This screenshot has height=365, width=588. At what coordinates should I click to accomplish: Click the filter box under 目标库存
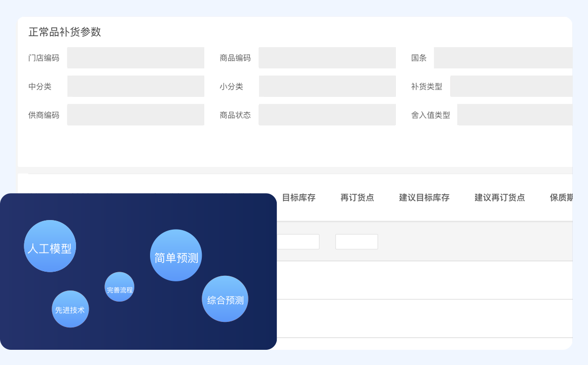click(298, 242)
